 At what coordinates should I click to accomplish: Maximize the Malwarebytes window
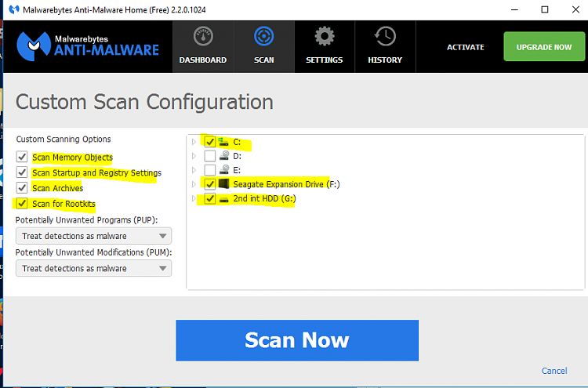(545, 9)
